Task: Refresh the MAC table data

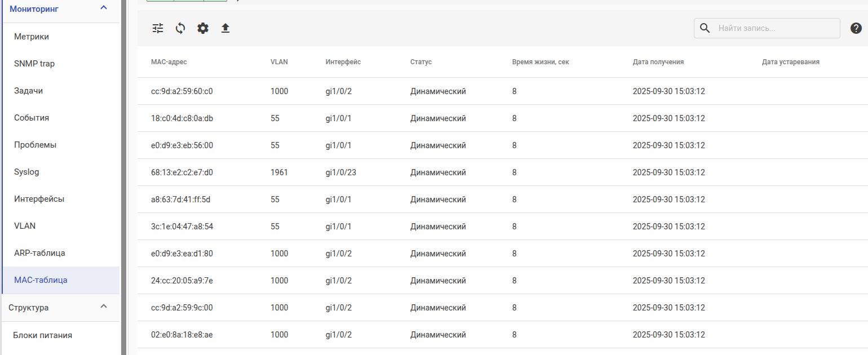Action: coord(180,28)
